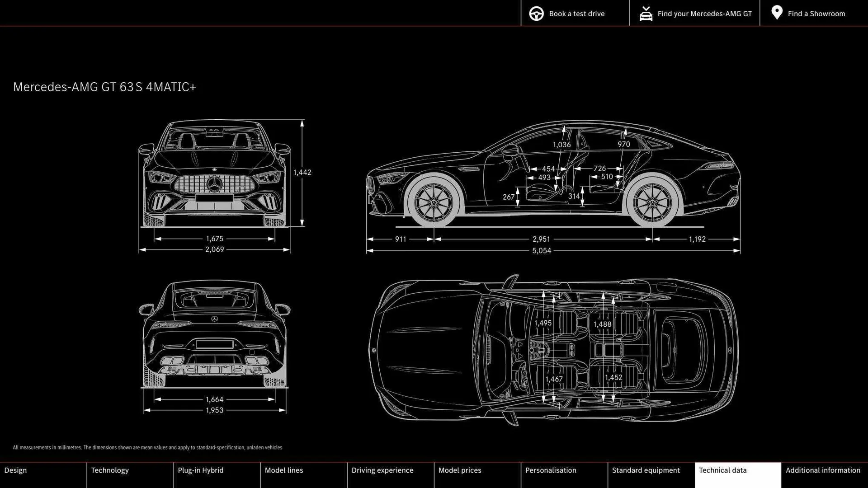Image resolution: width=868 pixels, height=488 pixels.
Task: Open the Driving experience section
Action: [x=383, y=470]
